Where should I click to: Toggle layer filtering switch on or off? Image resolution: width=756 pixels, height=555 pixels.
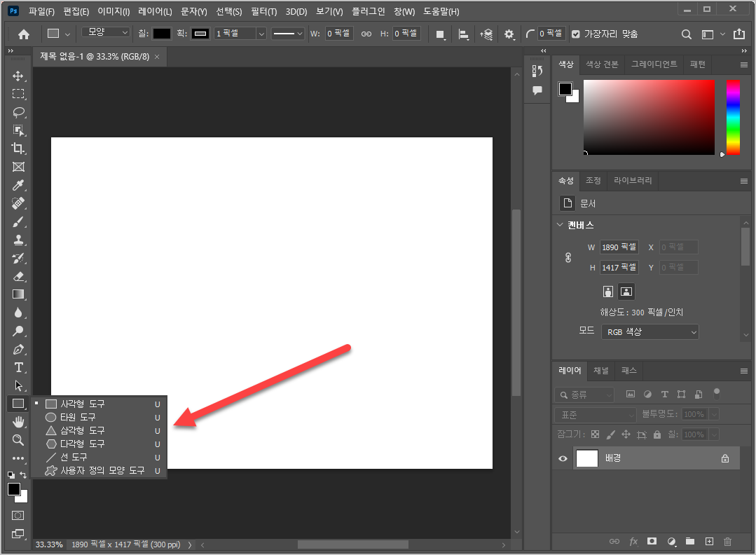click(717, 393)
